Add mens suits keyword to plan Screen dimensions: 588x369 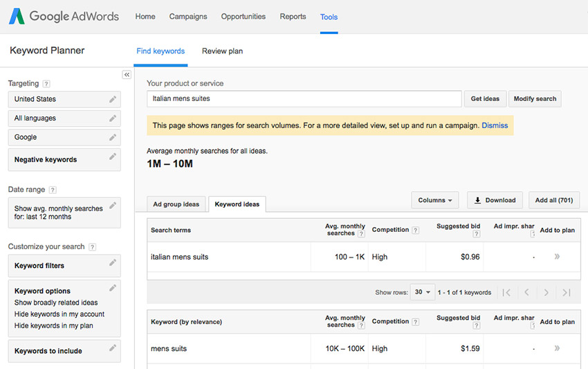(x=557, y=348)
